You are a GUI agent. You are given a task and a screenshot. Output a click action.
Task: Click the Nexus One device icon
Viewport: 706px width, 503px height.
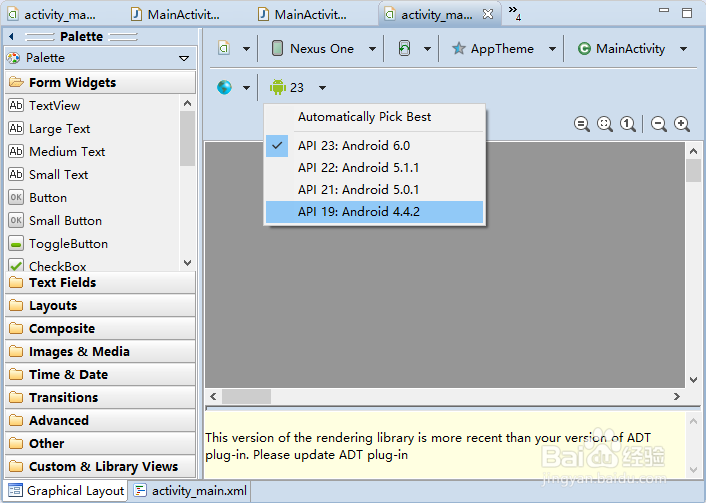277,48
